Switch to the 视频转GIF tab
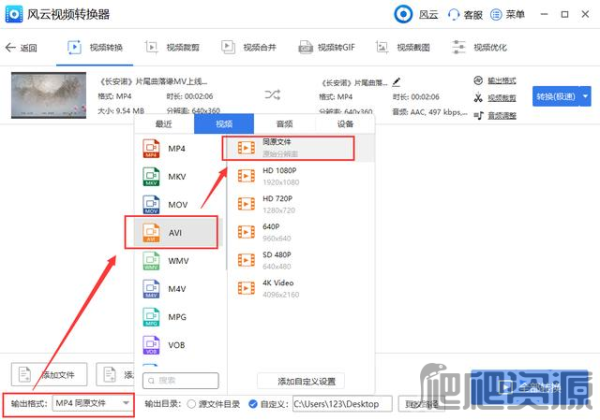The height and width of the screenshot is (420, 600). click(x=327, y=47)
